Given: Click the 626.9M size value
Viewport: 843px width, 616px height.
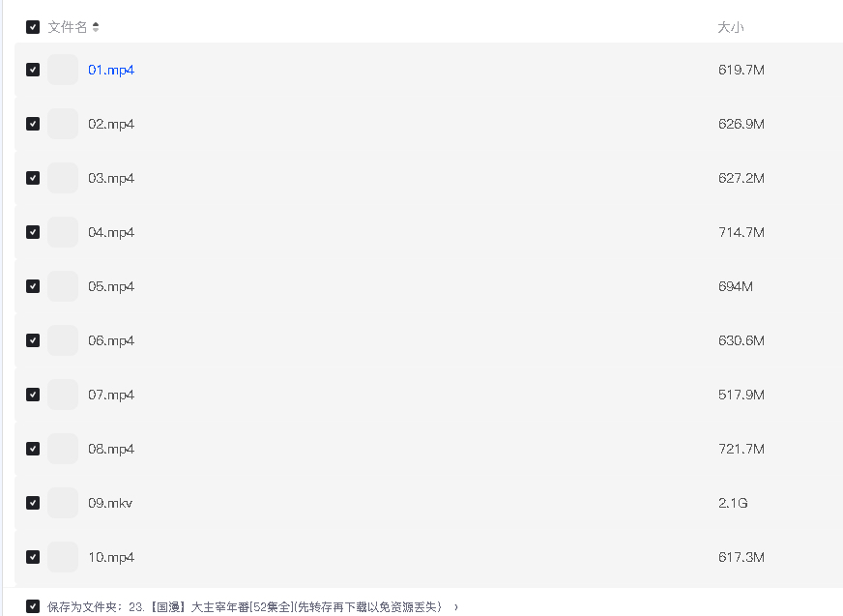Looking at the screenshot, I should tap(741, 125).
